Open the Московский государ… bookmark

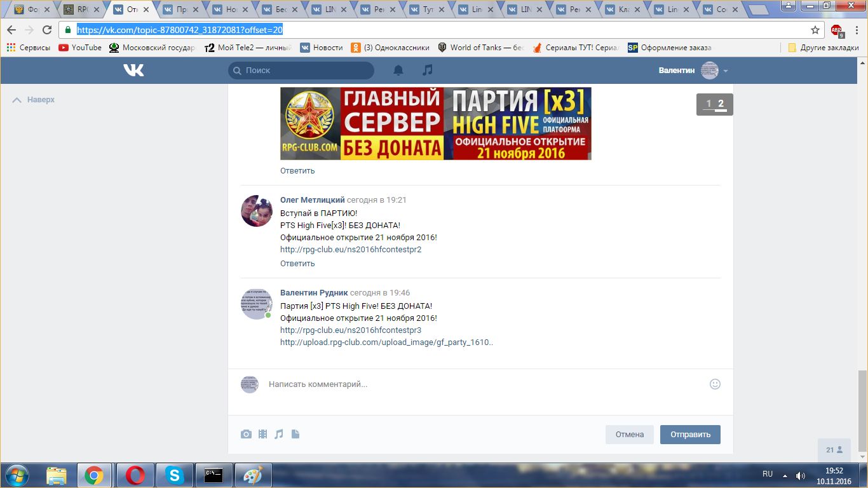tap(153, 48)
